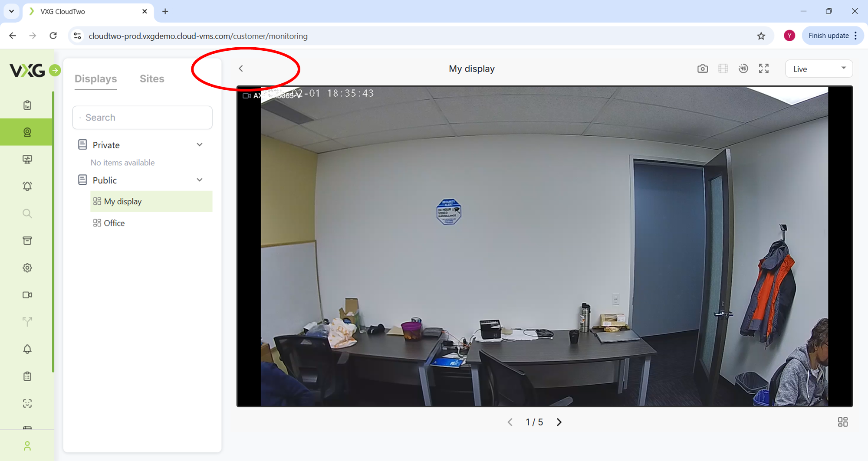The image size is (868, 461).
Task: Click the grid layout icon in top toolbar
Action: pyautogui.click(x=723, y=69)
